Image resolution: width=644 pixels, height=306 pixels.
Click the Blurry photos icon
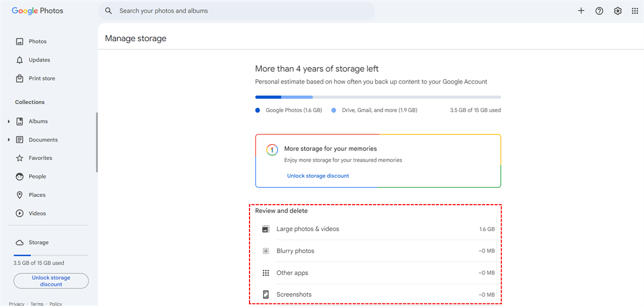(265, 251)
